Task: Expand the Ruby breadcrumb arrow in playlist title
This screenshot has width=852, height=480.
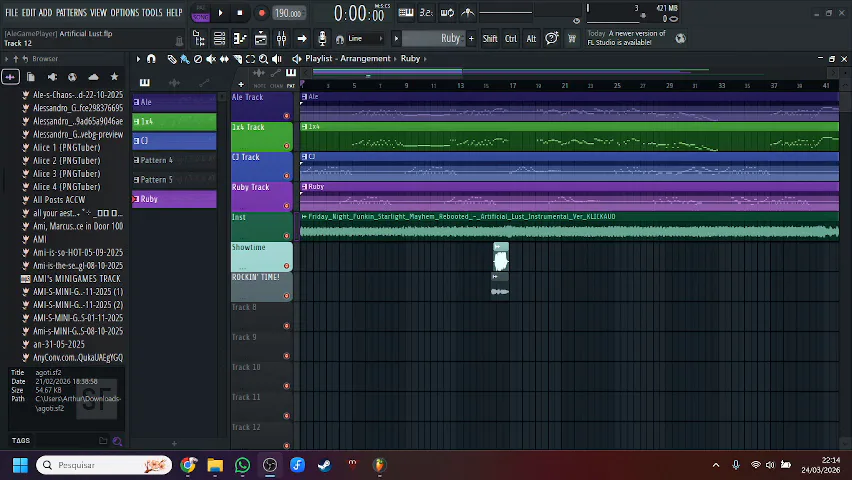Action: coord(425,59)
